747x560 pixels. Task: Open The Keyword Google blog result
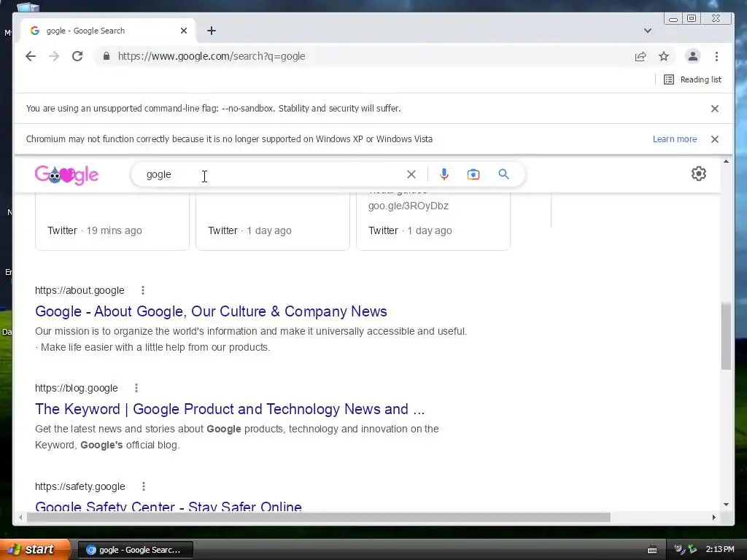pos(230,409)
